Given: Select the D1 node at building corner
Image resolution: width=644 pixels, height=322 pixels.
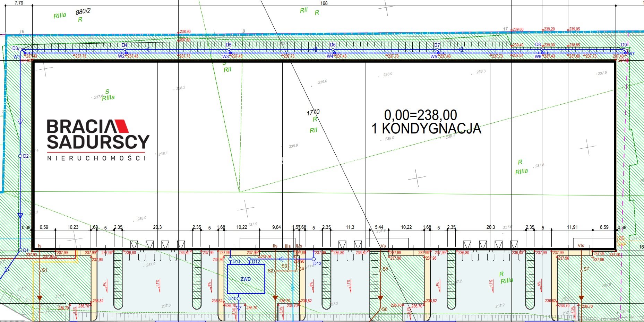Looking at the screenshot, I should (x=20, y=250).
